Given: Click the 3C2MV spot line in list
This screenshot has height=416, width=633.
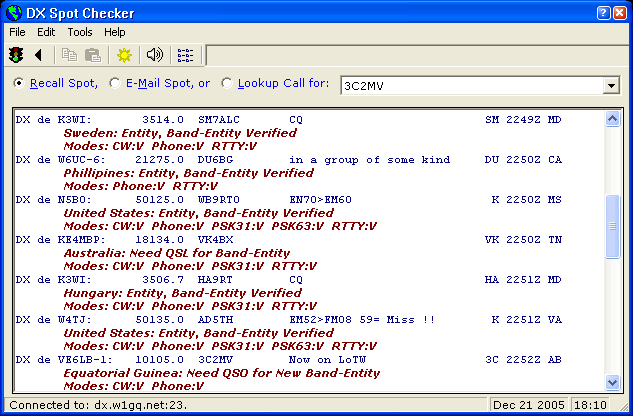Looking at the screenshot, I should coord(288,360).
